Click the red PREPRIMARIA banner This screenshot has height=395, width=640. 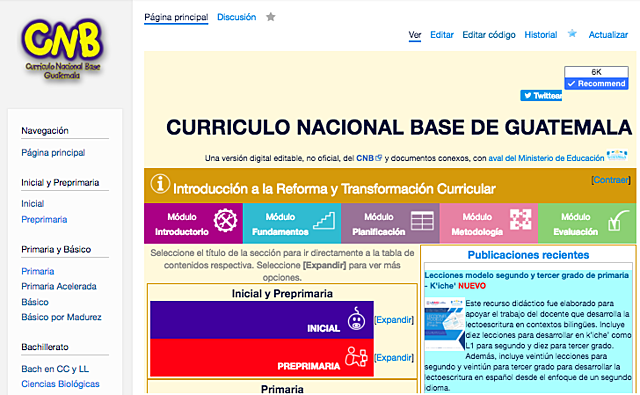pyautogui.click(x=262, y=357)
